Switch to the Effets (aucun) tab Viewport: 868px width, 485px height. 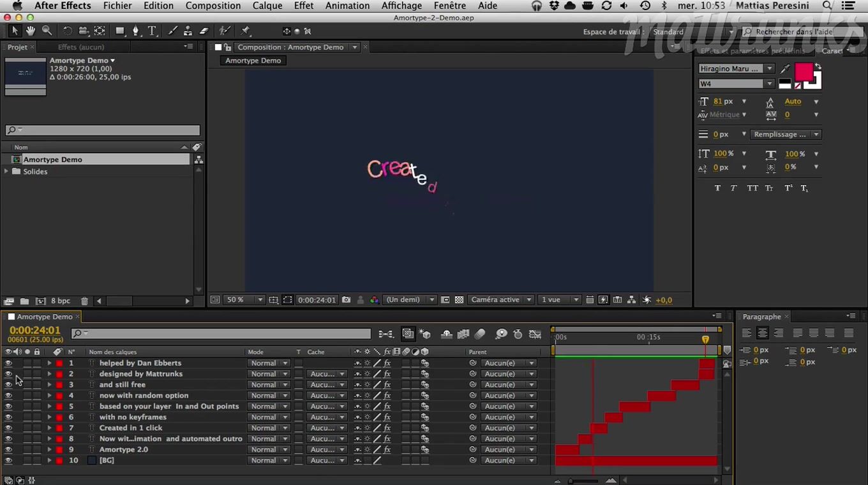point(80,47)
